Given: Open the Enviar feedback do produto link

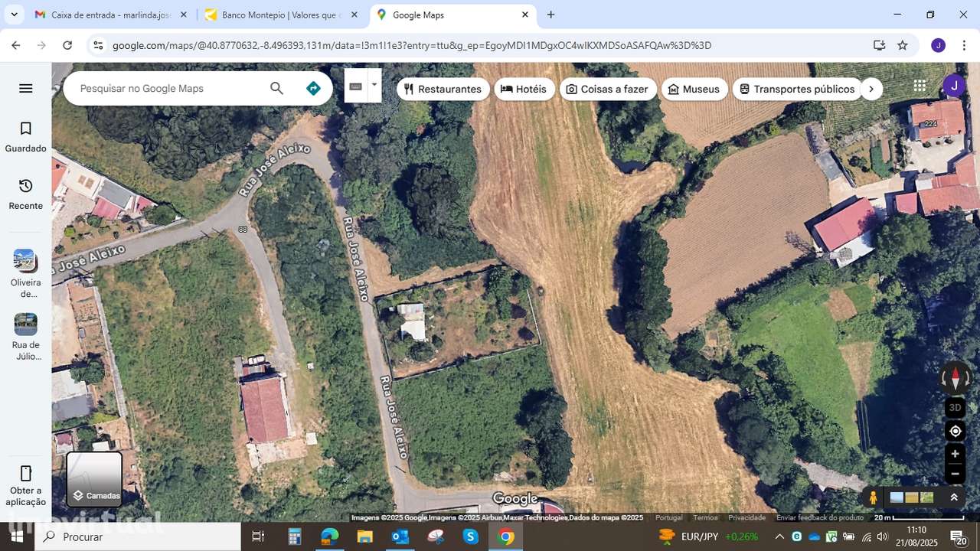Looking at the screenshot, I should 819,517.
